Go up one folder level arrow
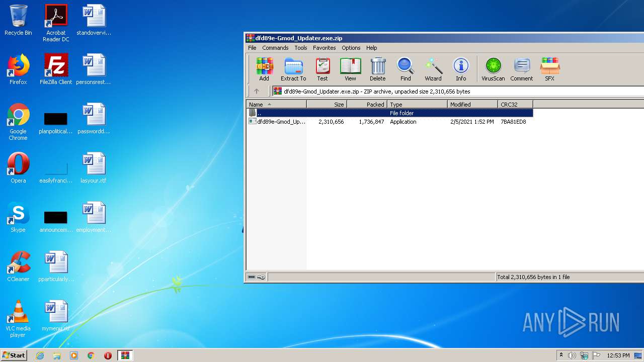Screen dimensions: 644x362 coord(257,91)
